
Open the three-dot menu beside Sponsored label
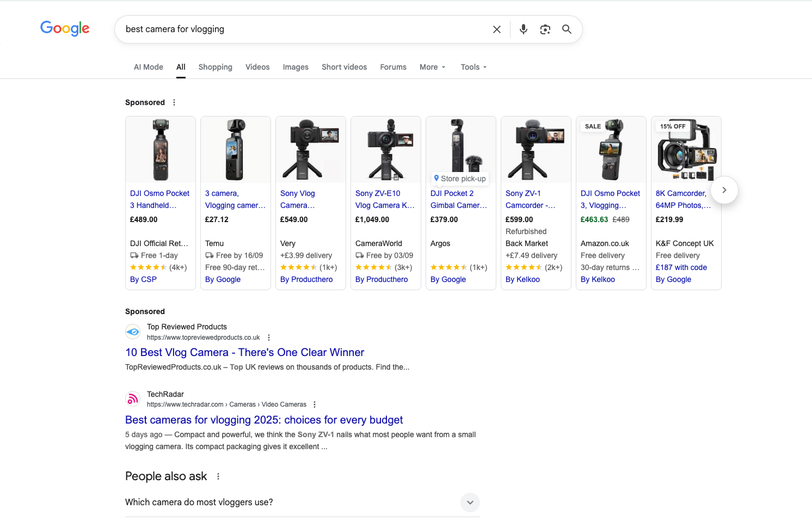click(x=174, y=102)
